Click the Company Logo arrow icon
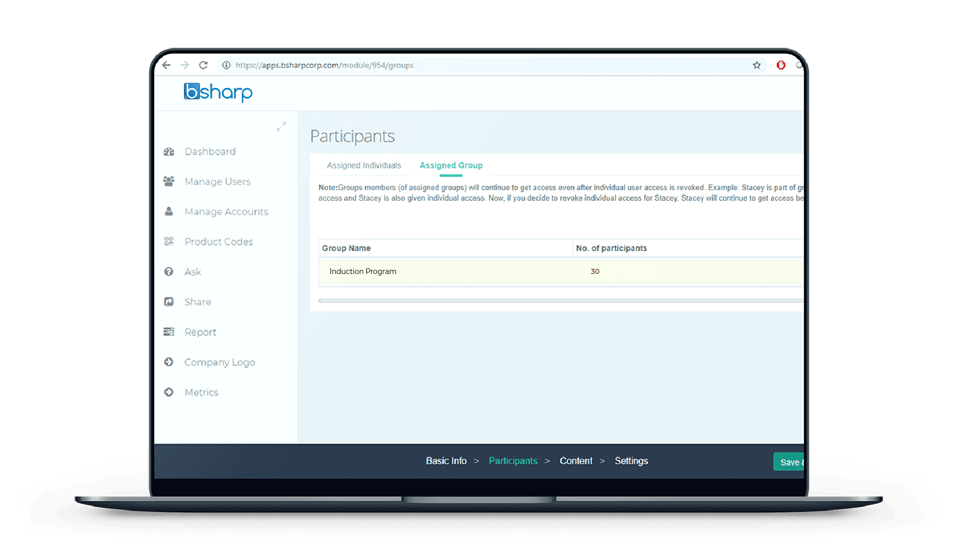980x551 pixels. click(x=169, y=362)
